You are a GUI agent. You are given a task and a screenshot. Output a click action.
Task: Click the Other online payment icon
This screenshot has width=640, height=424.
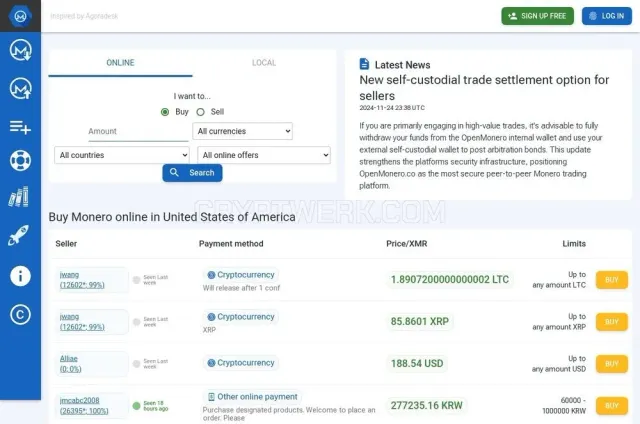(x=211, y=397)
